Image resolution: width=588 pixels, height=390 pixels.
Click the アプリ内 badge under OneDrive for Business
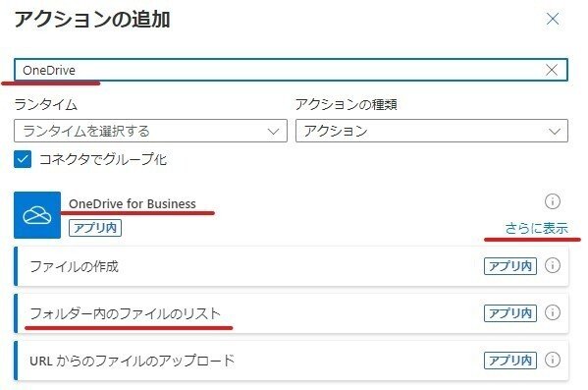click(x=95, y=228)
